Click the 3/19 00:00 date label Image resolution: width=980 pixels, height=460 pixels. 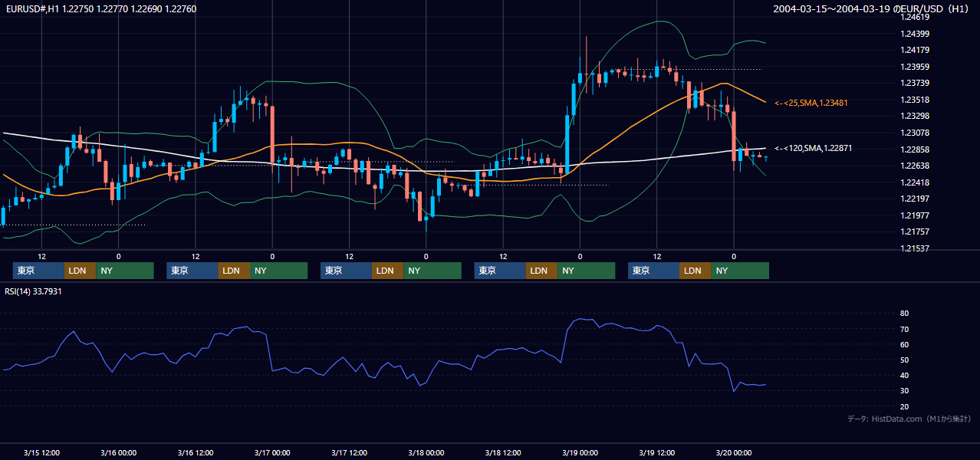(580, 452)
